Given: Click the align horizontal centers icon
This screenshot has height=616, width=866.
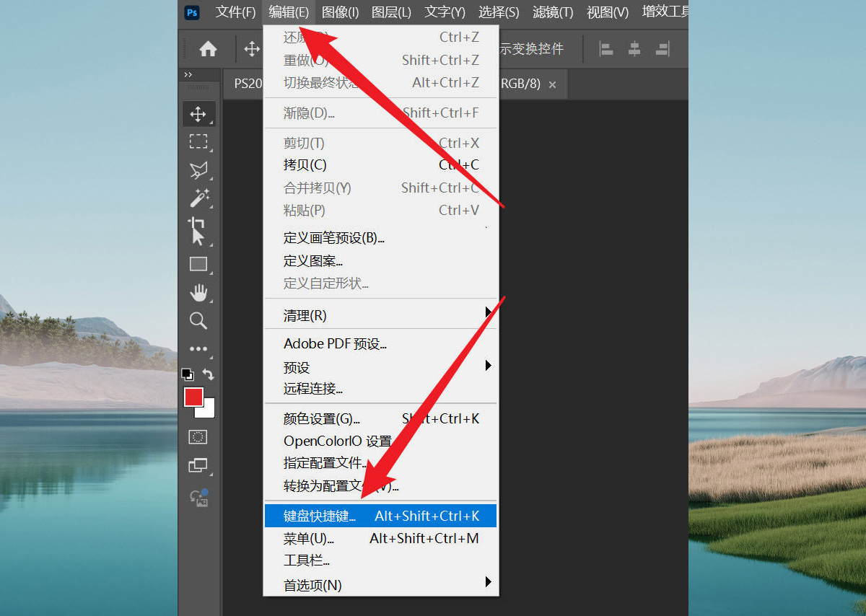Looking at the screenshot, I should click(634, 49).
